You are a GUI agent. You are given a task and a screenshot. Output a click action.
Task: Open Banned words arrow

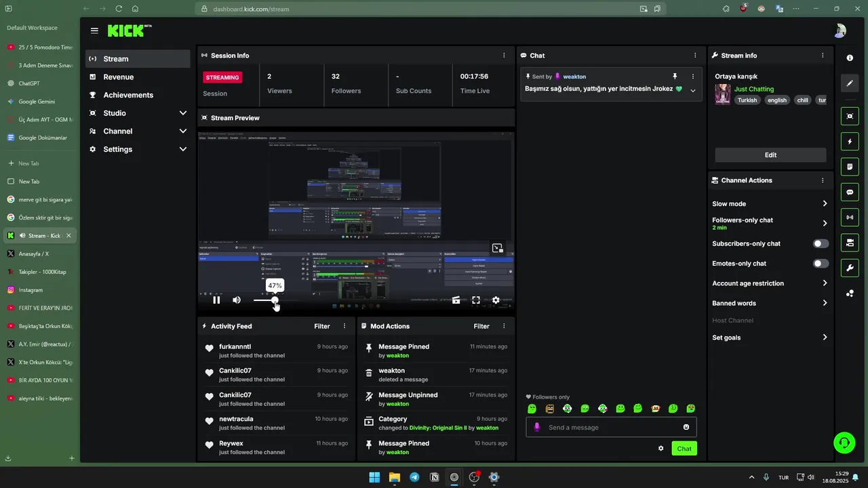[x=825, y=303]
